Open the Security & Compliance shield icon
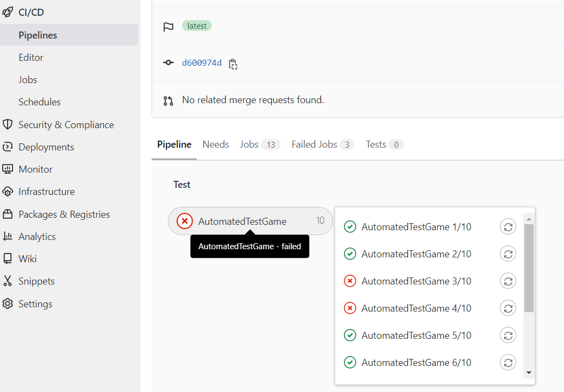564x392 pixels. (8, 124)
